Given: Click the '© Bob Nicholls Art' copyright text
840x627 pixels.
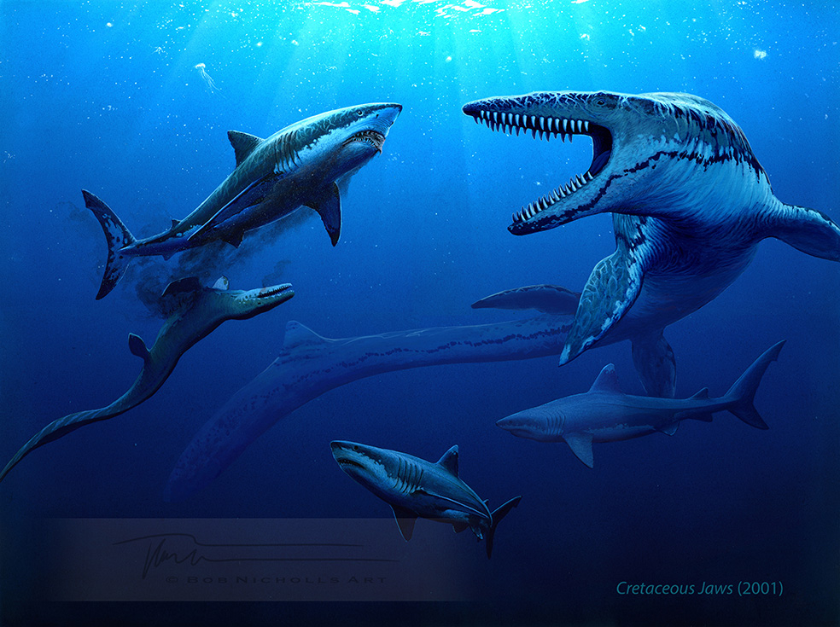Looking at the screenshot, I should click(275, 579).
